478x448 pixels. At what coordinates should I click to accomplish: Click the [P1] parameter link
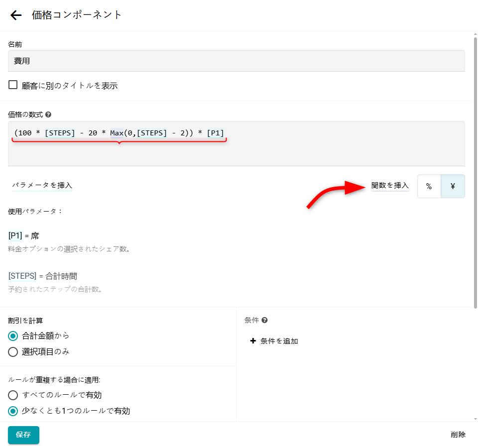[x=15, y=236]
